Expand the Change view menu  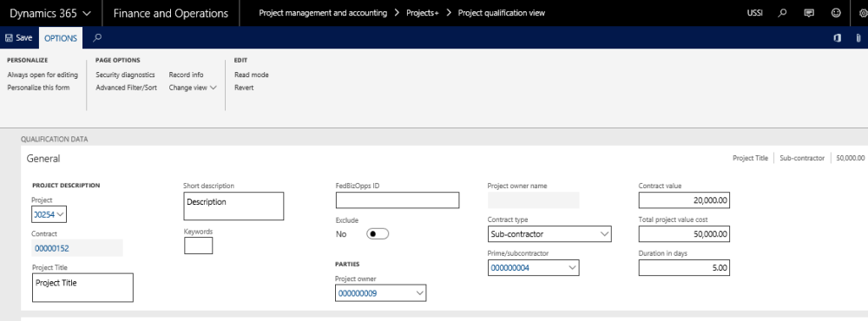point(193,88)
